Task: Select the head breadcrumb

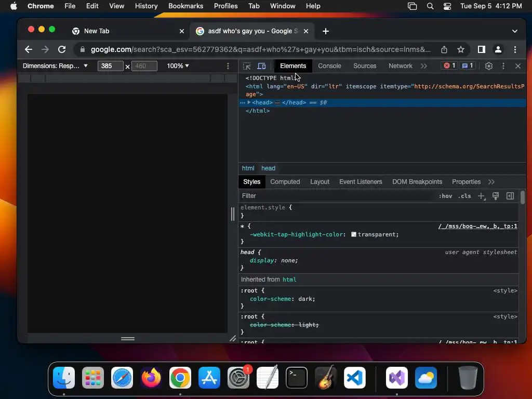Action: pyautogui.click(x=268, y=168)
